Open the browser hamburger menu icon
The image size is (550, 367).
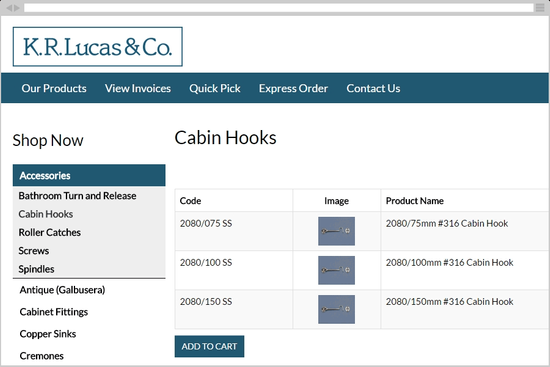point(540,8)
